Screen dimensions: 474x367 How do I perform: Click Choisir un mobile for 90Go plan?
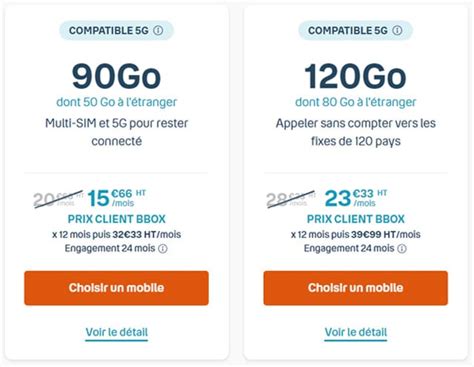point(116,288)
